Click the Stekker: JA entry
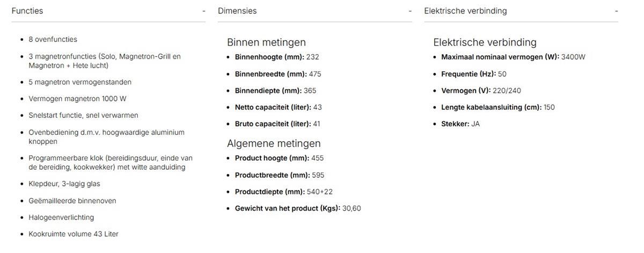This screenshot has height=253, width=644. (x=460, y=124)
